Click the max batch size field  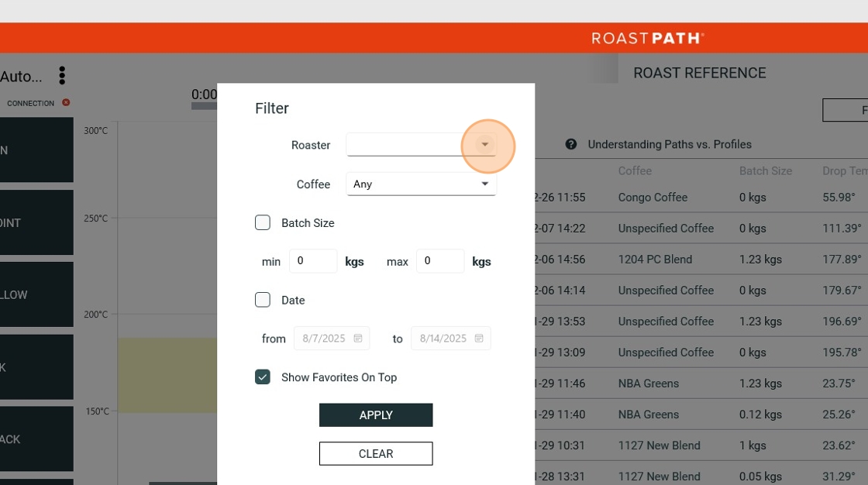(440, 261)
